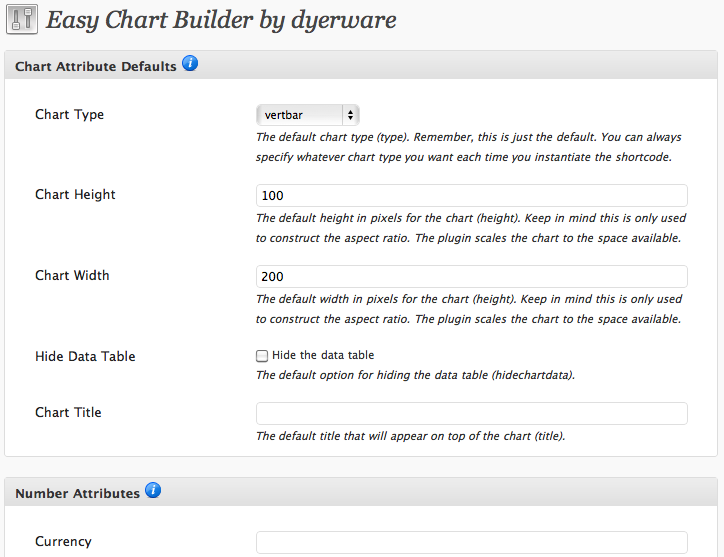The width and height of the screenshot is (724, 557).
Task: Click the Chart Height label
Action: click(x=75, y=194)
